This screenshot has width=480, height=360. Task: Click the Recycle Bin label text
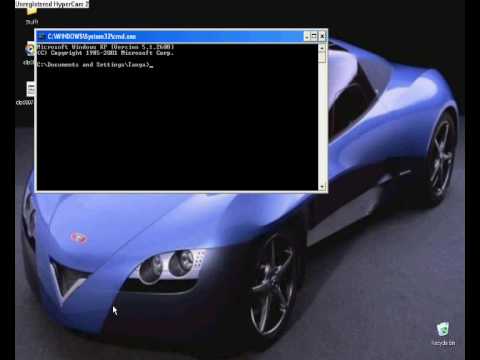click(443, 343)
